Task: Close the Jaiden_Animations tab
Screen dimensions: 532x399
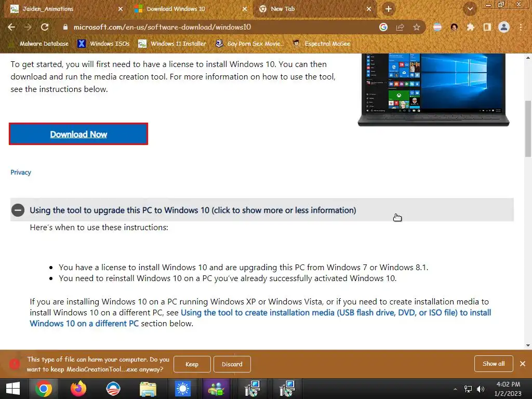Action: tap(121, 9)
